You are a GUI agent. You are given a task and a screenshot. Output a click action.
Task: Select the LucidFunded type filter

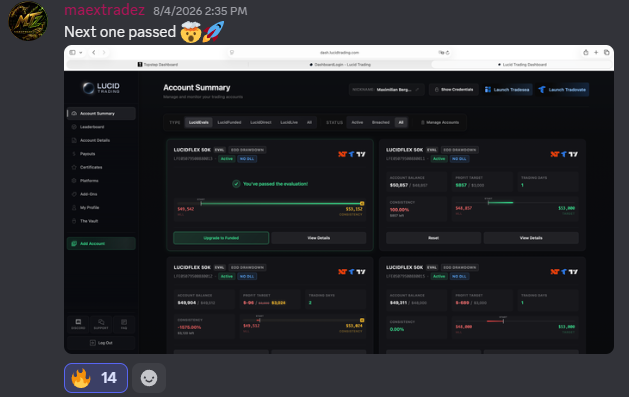coord(229,122)
